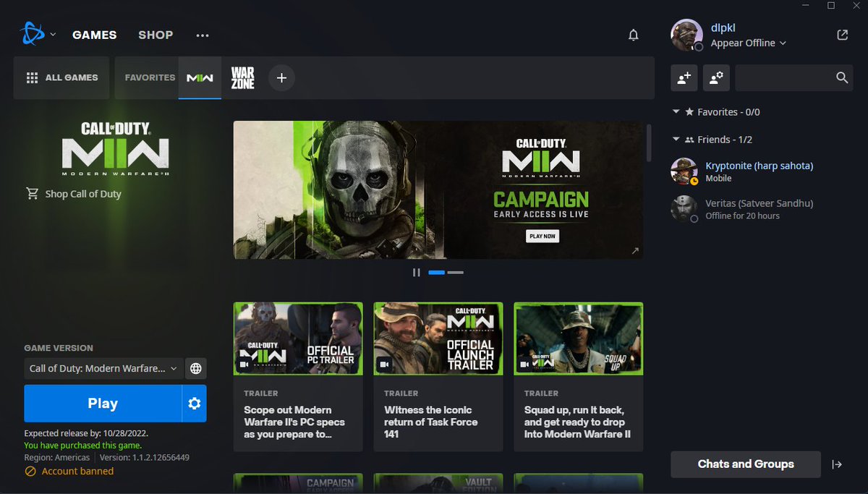868x494 pixels.
Task: Open the Squad Up trailer thumbnail
Action: (579, 338)
